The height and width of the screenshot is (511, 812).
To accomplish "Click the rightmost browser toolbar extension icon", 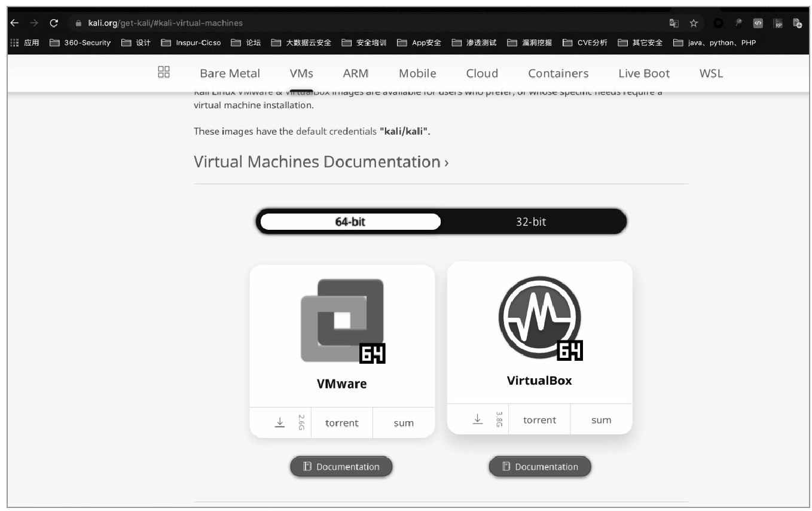I will point(797,23).
